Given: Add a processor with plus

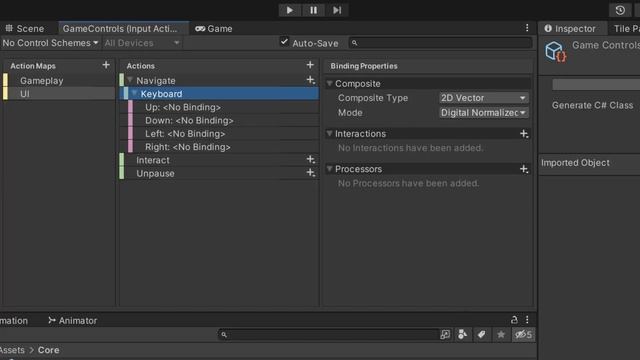Looking at the screenshot, I should (x=524, y=169).
